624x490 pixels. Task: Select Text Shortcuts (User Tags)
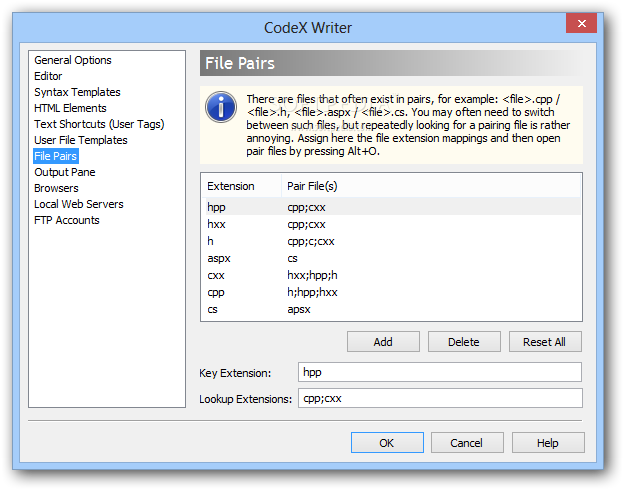(x=99, y=124)
